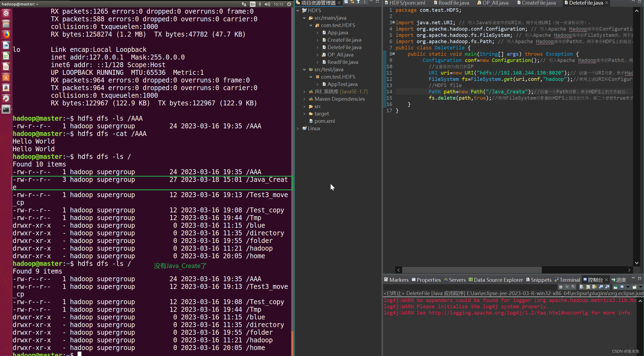Switch to the CreateFile.java editor tab
The width and height of the screenshot is (644, 356).
tap(536, 3)
